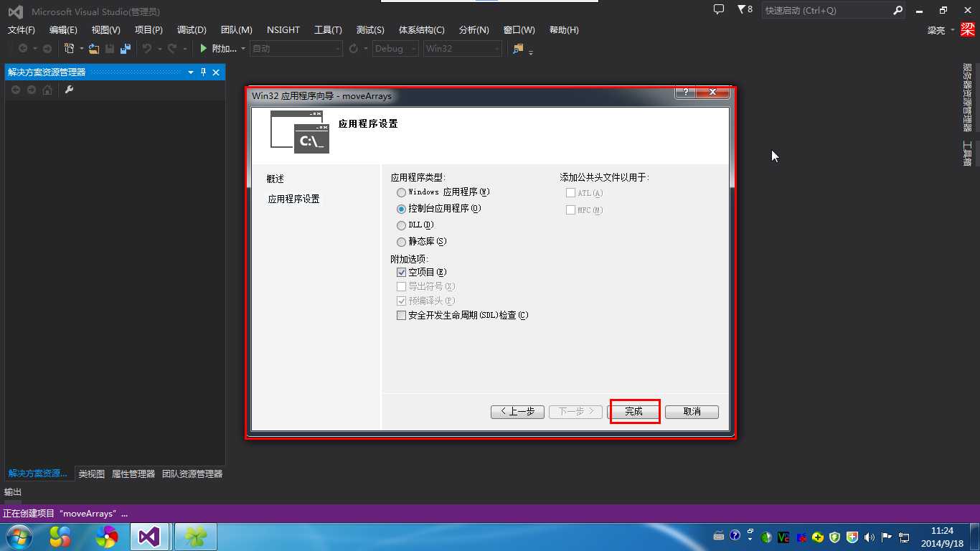Image resolution: width=980 pixels, height=551 pixels.
Task: Click the Save toolbar icon
Action: (x=110, y=49)
